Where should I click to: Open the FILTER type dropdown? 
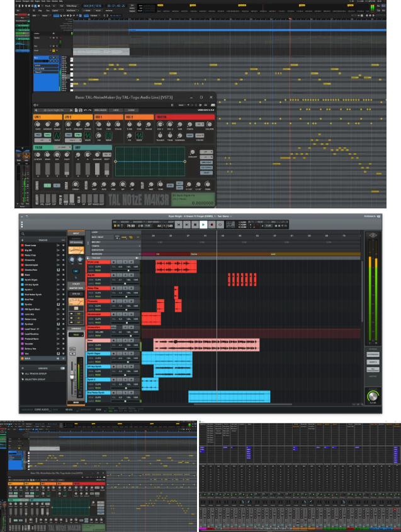[64, 147]
